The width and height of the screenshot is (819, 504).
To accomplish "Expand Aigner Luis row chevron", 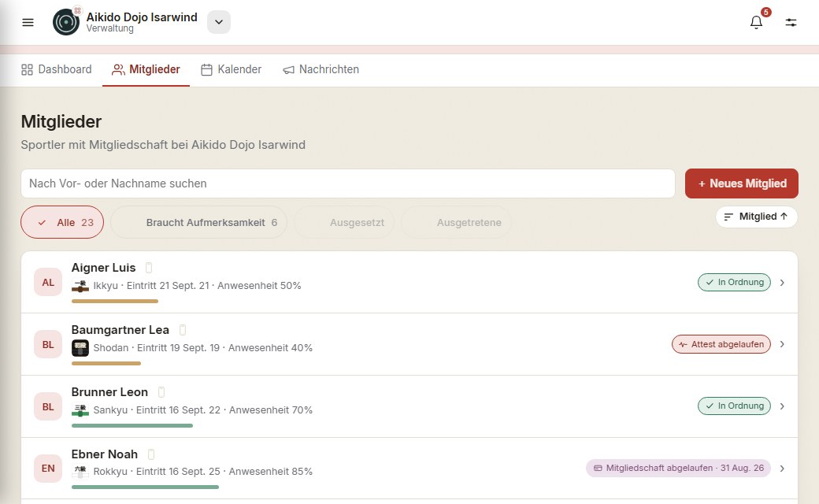I will 782,283.
